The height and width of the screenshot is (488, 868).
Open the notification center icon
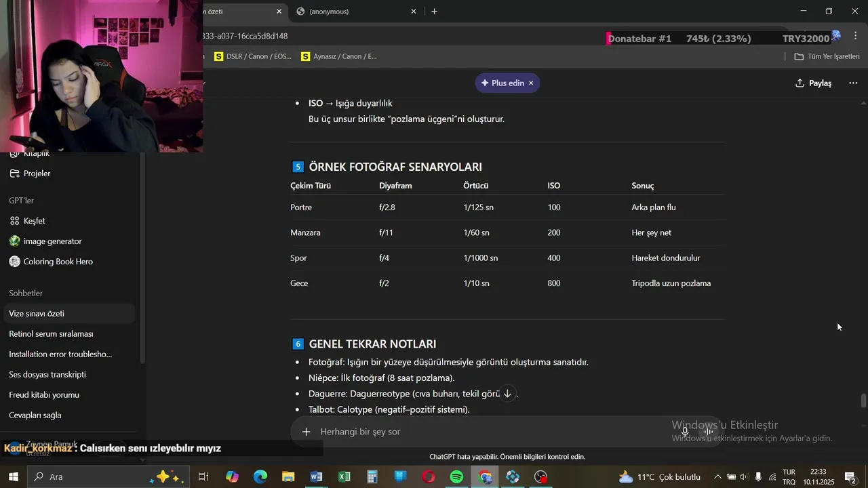click(850, 476)
